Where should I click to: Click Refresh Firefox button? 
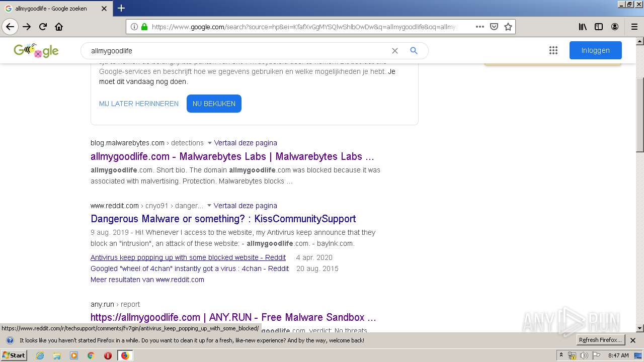601,340
